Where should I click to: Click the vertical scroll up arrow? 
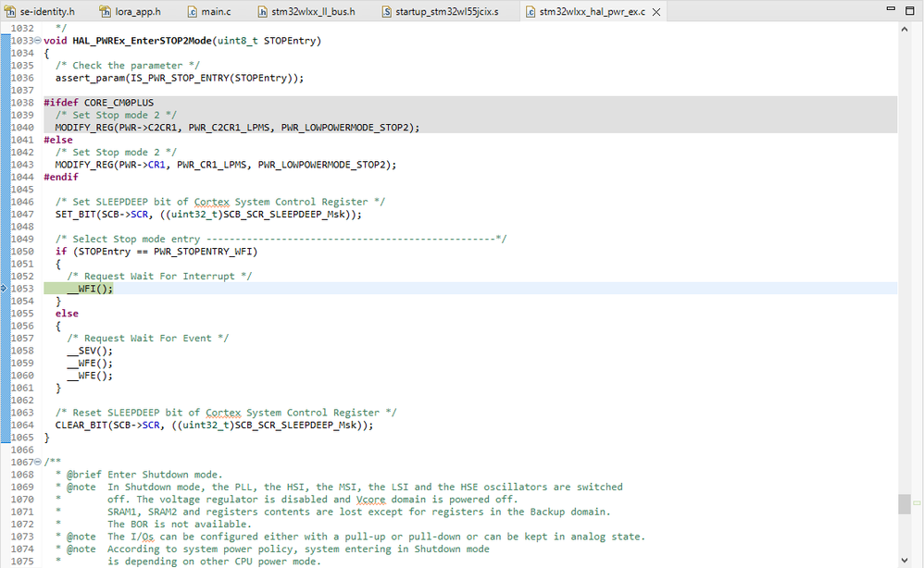905,29
